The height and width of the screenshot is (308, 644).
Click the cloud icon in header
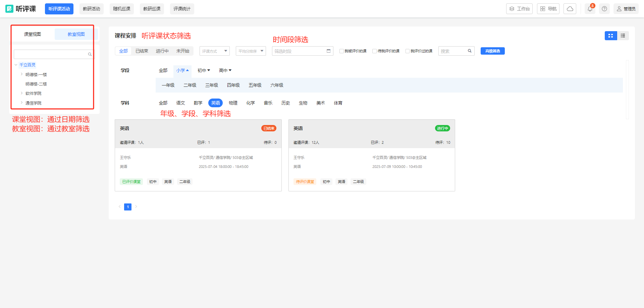pos(570,9)
